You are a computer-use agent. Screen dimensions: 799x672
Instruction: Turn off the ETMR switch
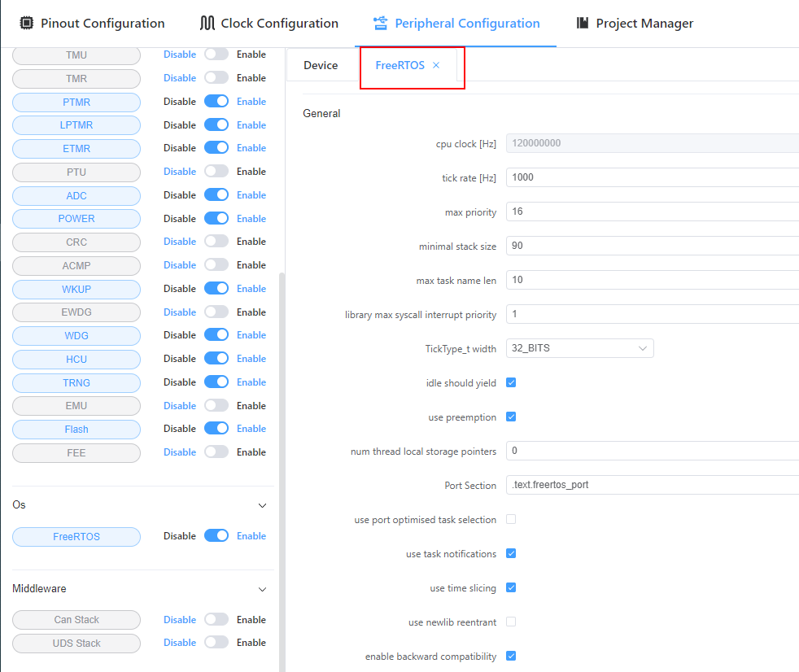216,148
